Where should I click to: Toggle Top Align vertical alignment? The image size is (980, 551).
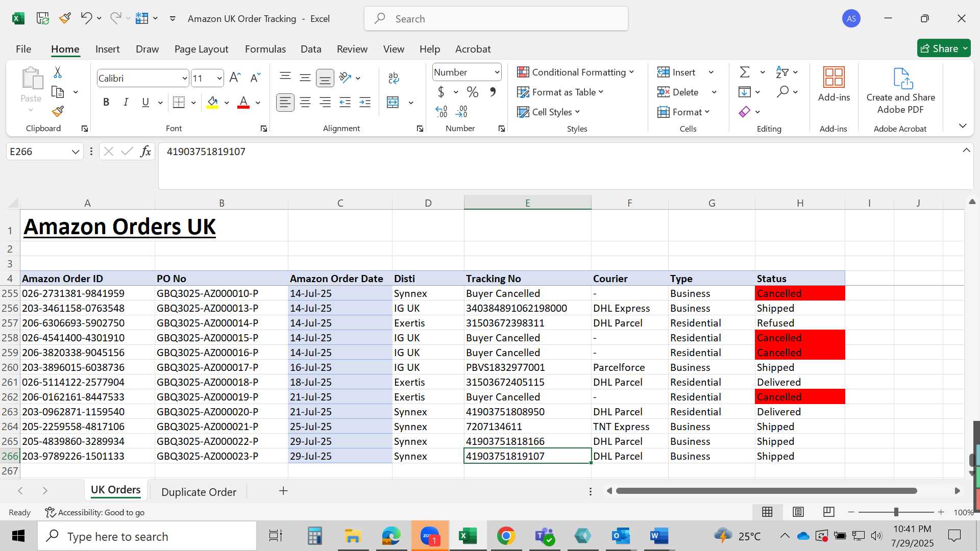pos(285,78)
